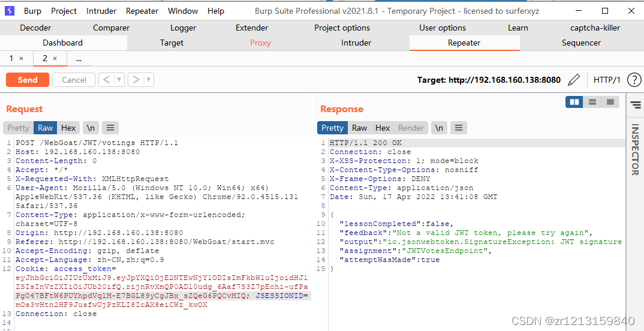
Task: Open the Request pane options menu icon
Action: coord(110,128)
